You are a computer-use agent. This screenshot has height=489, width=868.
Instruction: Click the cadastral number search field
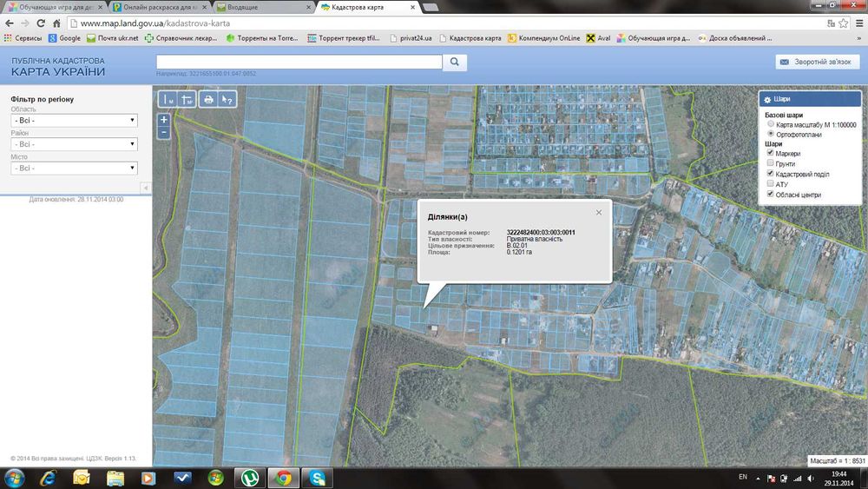299,62
